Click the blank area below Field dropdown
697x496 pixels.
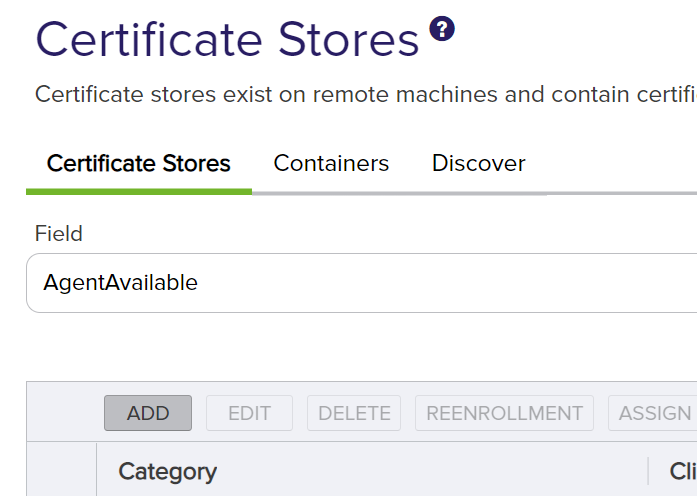[360, 346]
